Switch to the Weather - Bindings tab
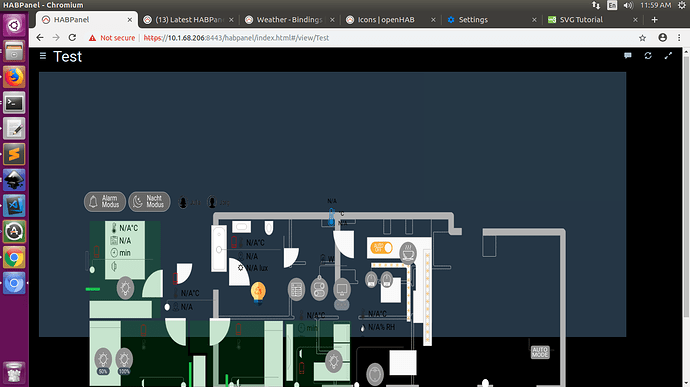Screen dimensions: 690x387 (x=289, y=20)
